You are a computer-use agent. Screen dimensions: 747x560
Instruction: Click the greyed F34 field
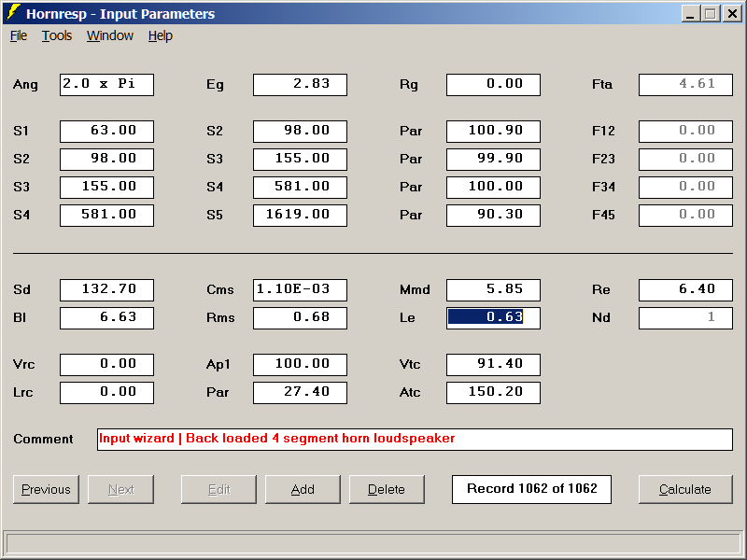(x=685, y=188)
